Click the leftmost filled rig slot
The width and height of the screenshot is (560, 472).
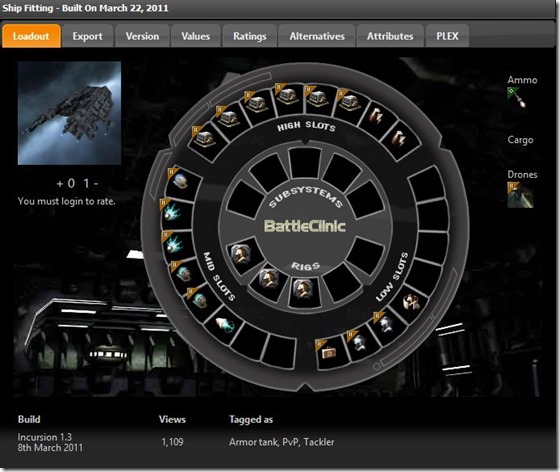point(240,255)
